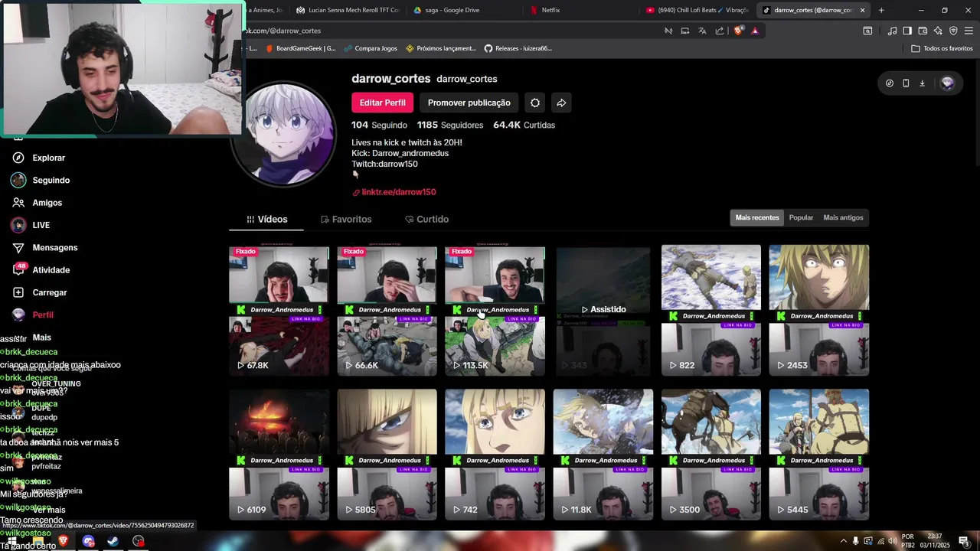Open the browser hamburger menu

pyautogui.click(x=969, y=31)
